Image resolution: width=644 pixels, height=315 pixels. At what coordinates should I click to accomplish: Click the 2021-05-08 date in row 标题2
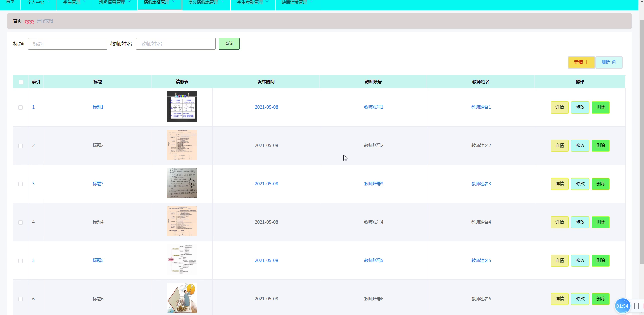266,146
